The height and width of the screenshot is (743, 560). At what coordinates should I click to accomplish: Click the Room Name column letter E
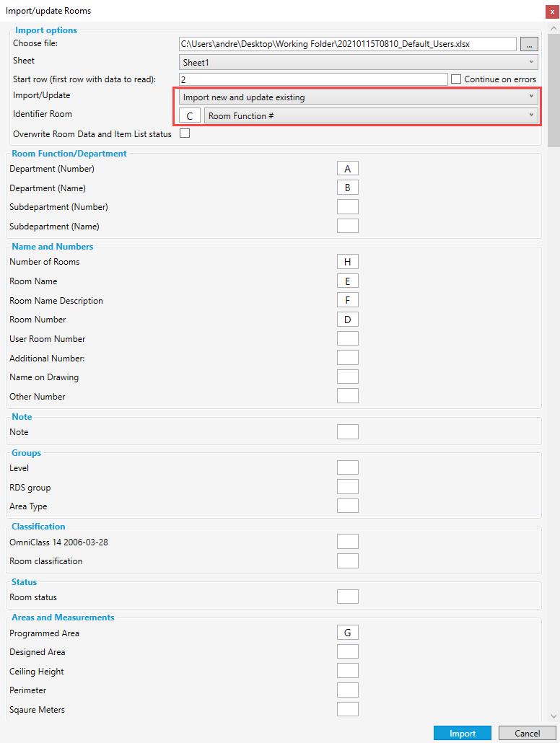point(347,281)
